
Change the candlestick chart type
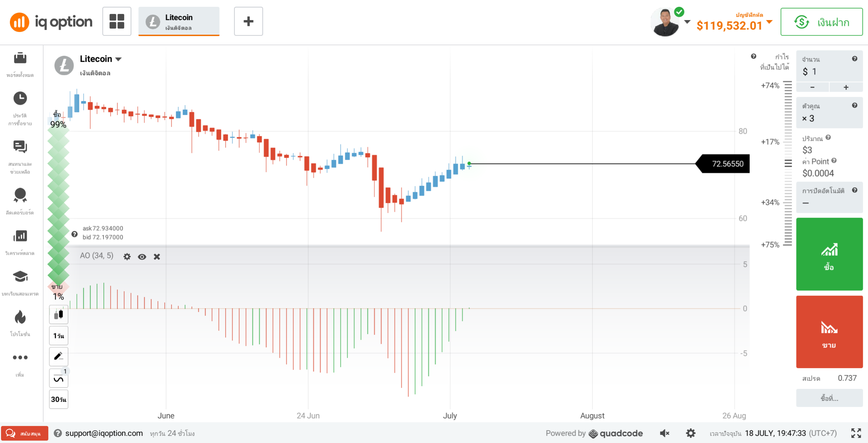click(59, 314)
